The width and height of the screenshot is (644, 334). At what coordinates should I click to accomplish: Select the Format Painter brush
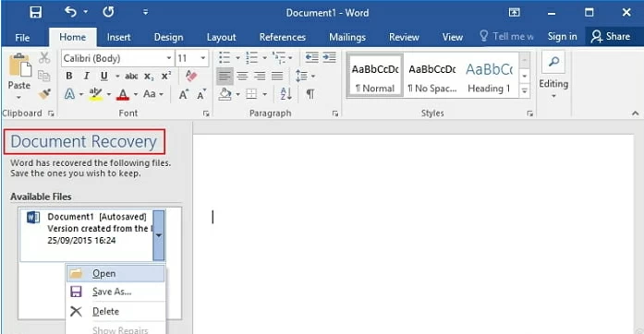[x=44, y=94]
